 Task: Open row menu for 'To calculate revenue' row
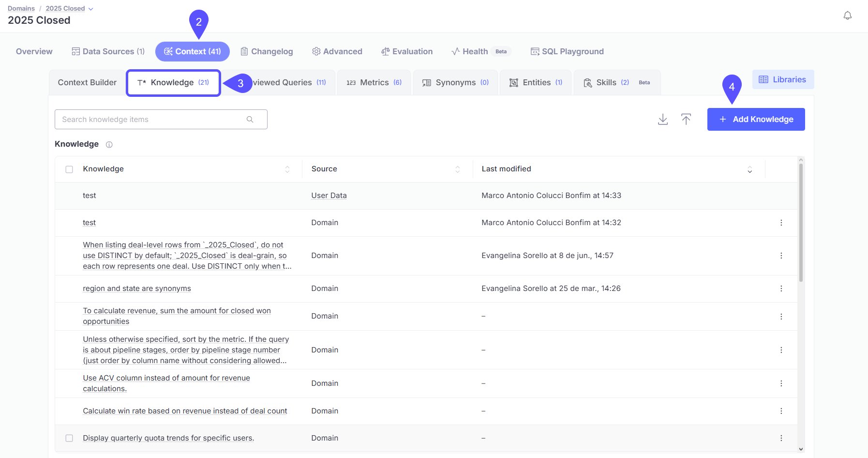[781, 316]
